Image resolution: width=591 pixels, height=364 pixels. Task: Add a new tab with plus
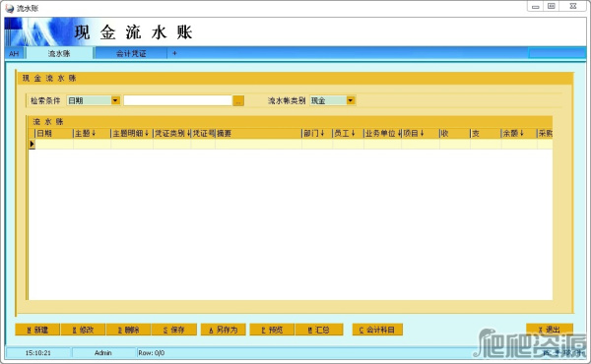(x=174, y=53)
